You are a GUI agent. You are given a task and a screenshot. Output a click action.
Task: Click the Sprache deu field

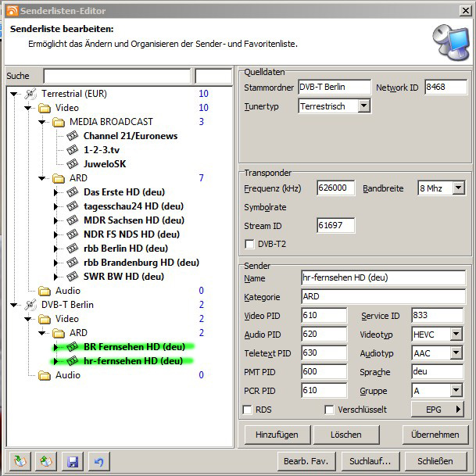click(x=437, y=372)
